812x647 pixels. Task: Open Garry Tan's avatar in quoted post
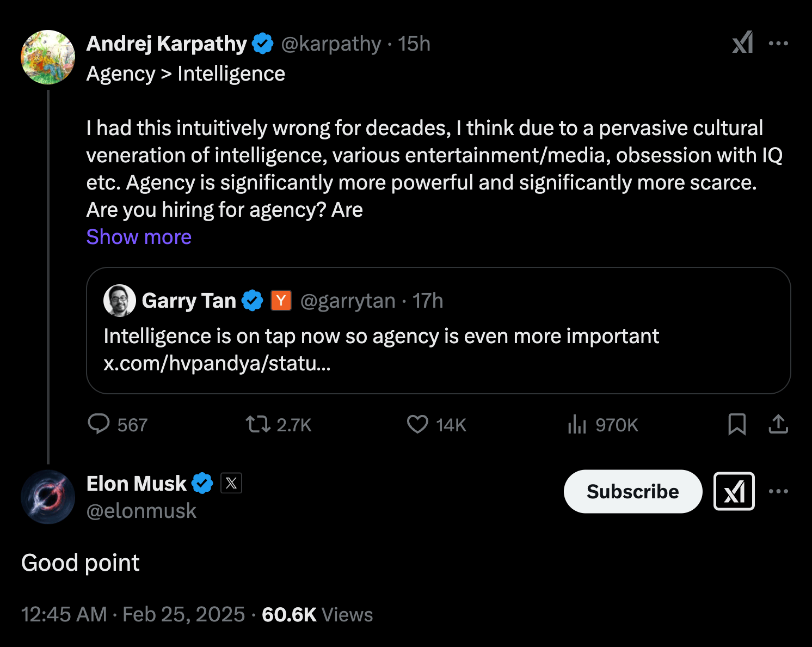click(120, 301)
